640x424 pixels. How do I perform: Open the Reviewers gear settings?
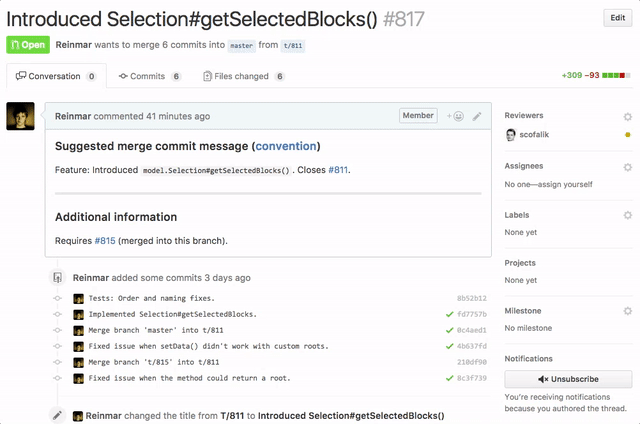tap(627, 116)
